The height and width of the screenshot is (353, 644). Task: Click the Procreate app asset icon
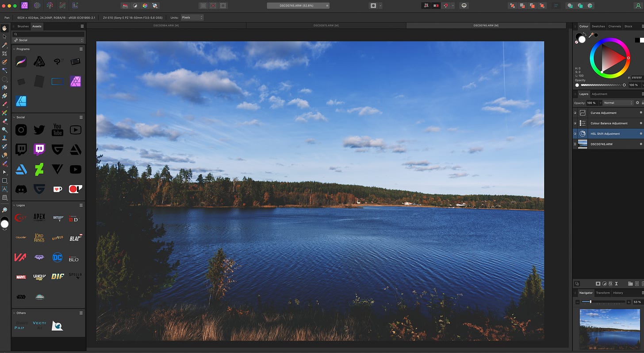click(21, 62)
